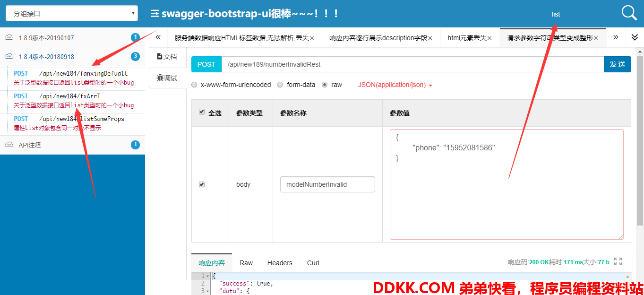Show the 响应内容 response tab
This screenshot has height=295, width=644.
tap(212, 263)
